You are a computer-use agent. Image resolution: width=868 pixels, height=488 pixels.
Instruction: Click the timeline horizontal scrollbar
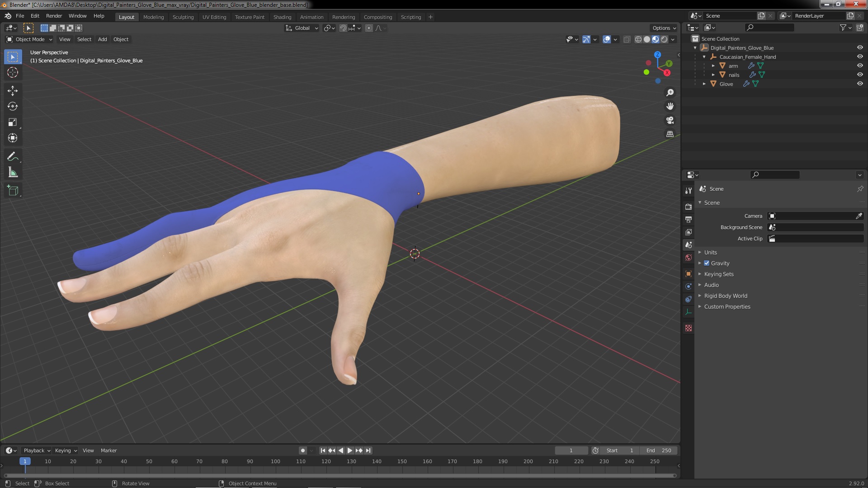[340, 475]
